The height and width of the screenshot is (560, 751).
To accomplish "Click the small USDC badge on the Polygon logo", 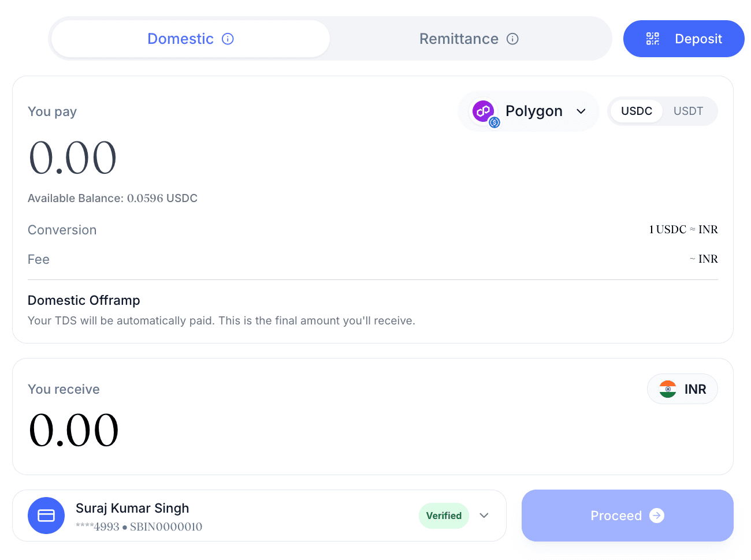I will tap(495, 122).
